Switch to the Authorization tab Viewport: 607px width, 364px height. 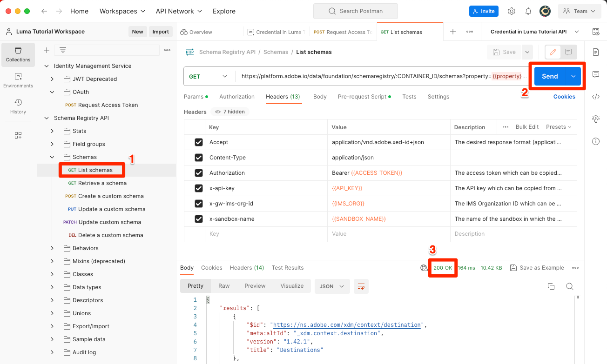(237, 97)
